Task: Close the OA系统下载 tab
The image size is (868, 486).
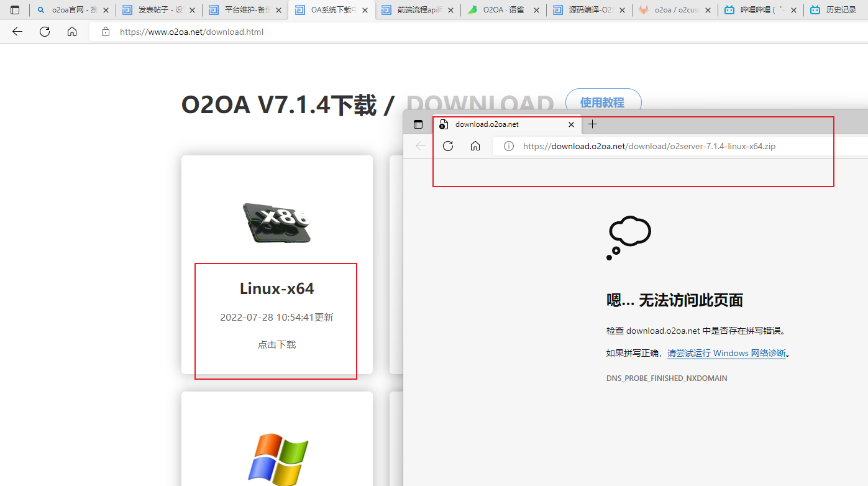Action: [363, 10]
